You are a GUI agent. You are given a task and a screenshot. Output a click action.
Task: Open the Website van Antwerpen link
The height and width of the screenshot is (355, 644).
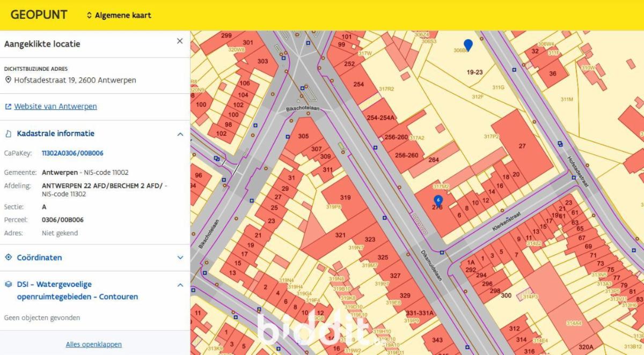point(55,106)
